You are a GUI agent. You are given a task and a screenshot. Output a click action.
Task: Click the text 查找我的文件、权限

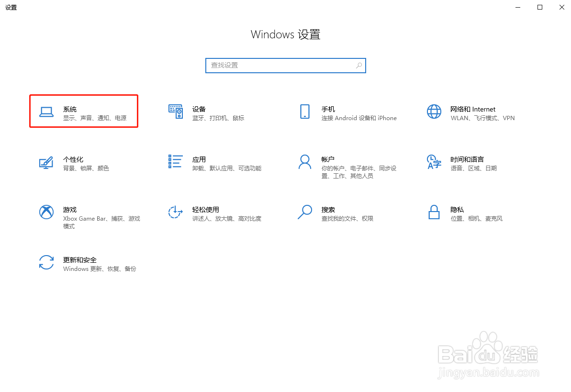347,219
